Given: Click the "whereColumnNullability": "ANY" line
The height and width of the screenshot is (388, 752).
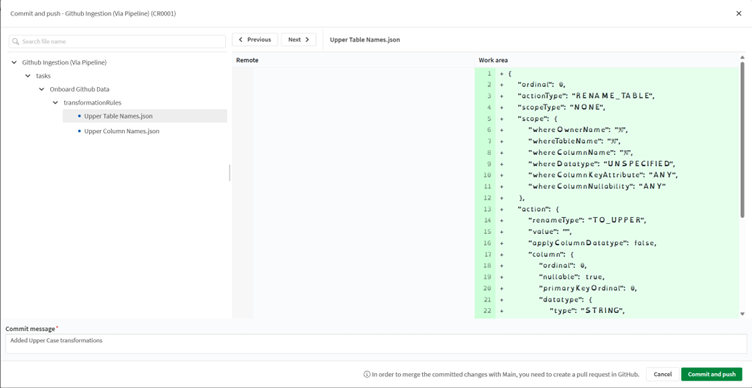Looking at the screenshot, I should click(597, 186).
